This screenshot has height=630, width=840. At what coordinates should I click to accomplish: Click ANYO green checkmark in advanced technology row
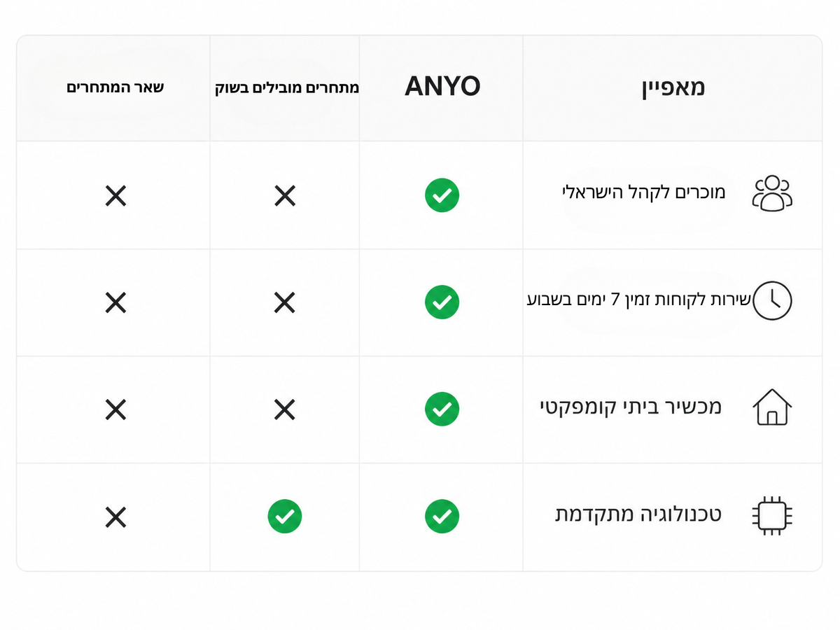(442, 517)
